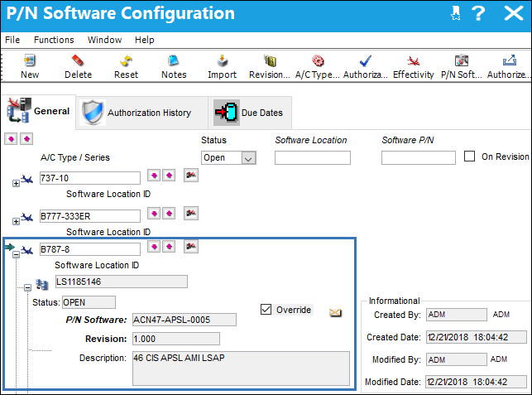This screenshot has width=532, height=395.
Task: Click the LS1185146 location ID field
Action: tap(122, 282)
